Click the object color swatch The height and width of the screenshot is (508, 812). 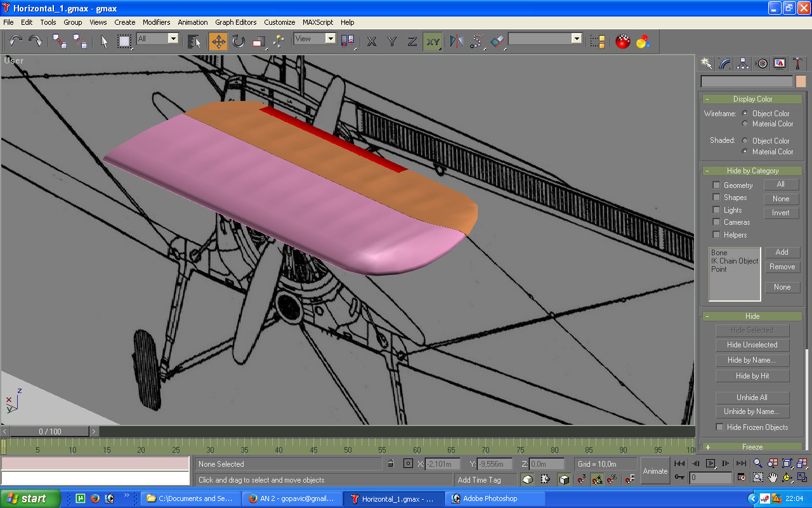click(801, 81)
